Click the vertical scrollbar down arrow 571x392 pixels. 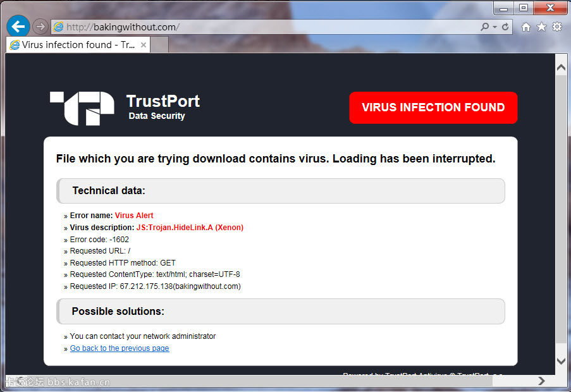click(x=561, y=361)
